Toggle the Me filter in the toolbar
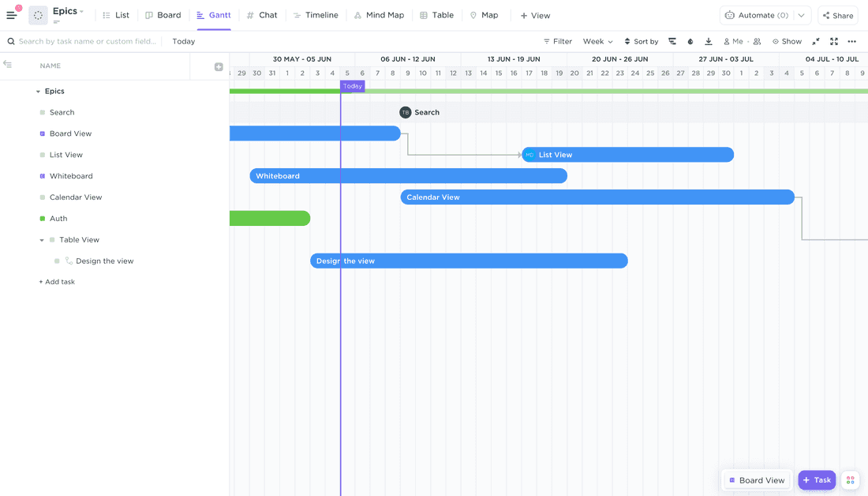 pyautogui.click(x=734, y=40)
